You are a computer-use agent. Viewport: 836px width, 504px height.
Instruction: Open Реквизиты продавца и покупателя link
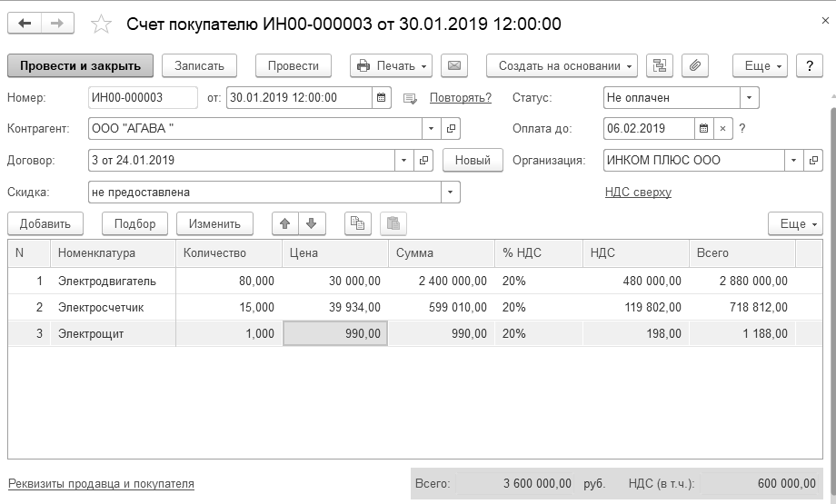(x=101, y=484)
